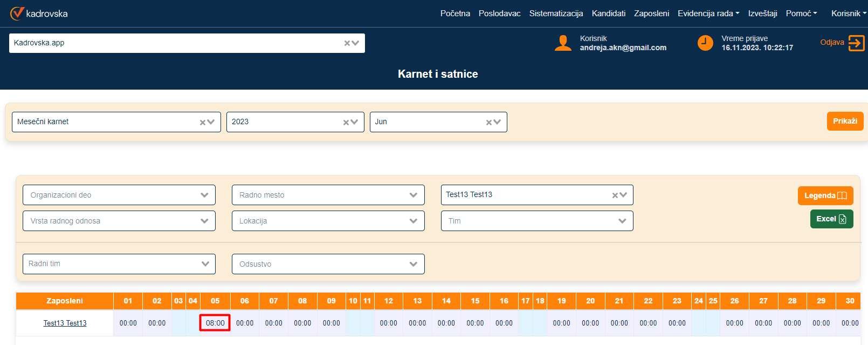Select the highlighted 08:00 cell on day 05

[x=215, y=323]
